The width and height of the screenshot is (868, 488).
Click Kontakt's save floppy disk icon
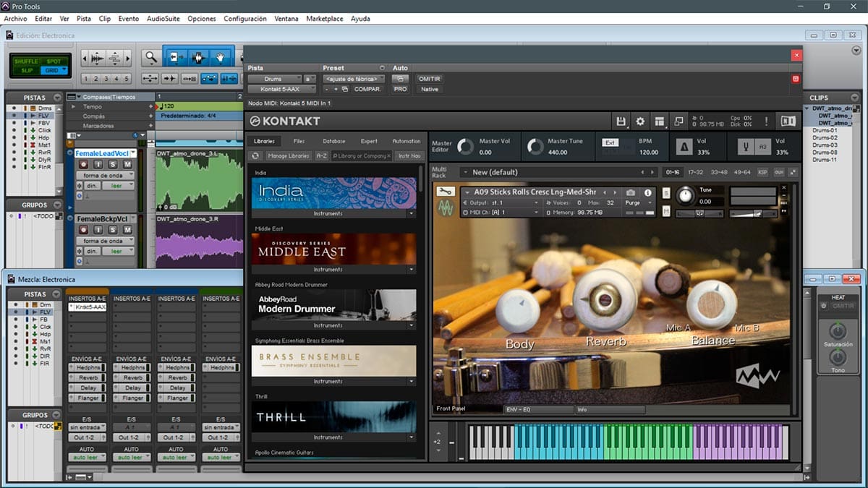pyautogui.click(x=621, y=121)
